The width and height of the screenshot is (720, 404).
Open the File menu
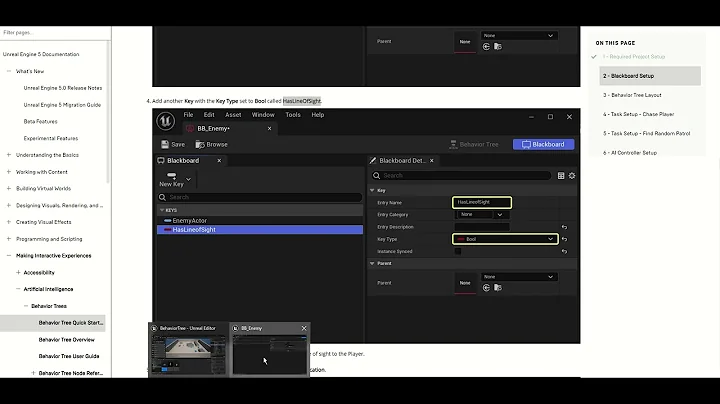[188, 115]
